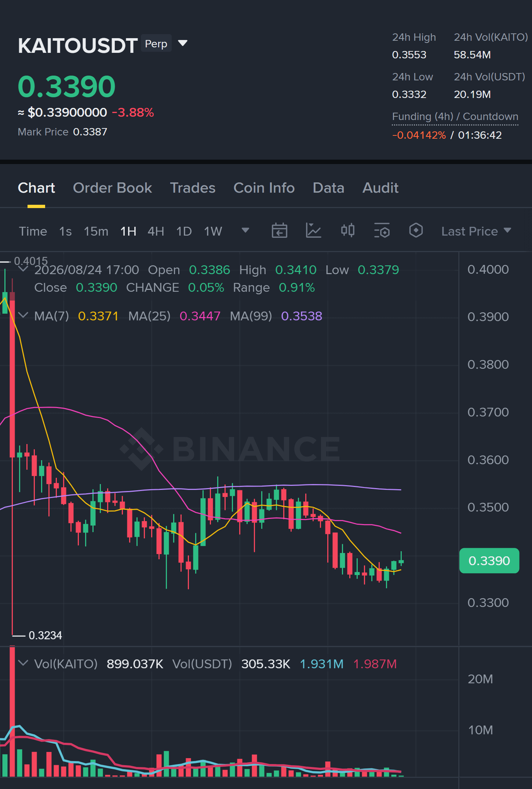Viewport: 532px width, 789px height.
Task: Tap the Mark Price 0.3387 value
Action: tap(90, 132)
